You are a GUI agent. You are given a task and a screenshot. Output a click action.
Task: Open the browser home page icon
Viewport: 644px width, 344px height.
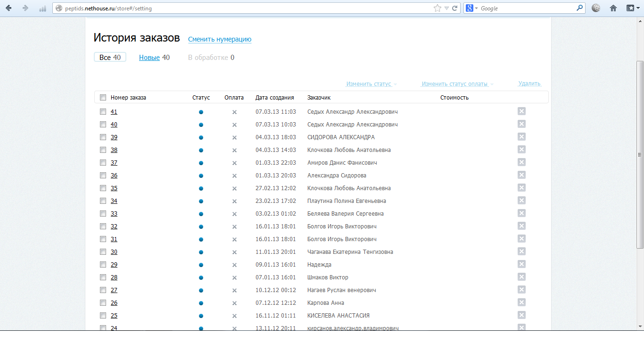[613, 8]
